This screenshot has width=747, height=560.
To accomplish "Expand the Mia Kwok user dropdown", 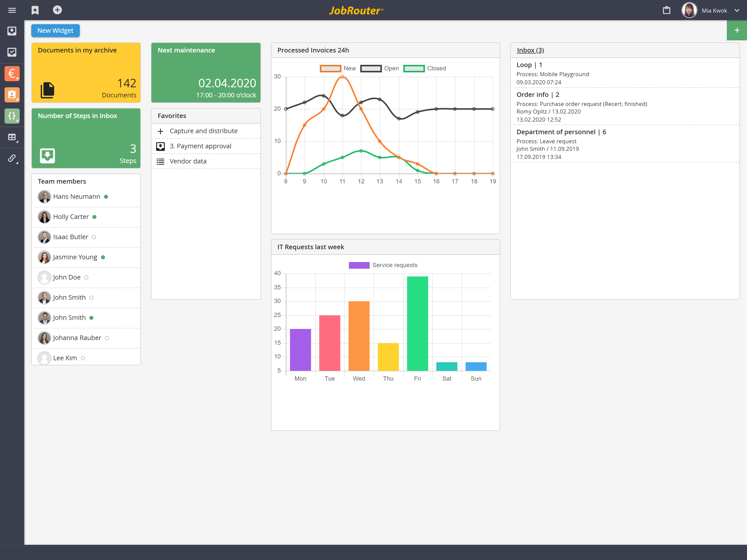I will pos(737,10).
